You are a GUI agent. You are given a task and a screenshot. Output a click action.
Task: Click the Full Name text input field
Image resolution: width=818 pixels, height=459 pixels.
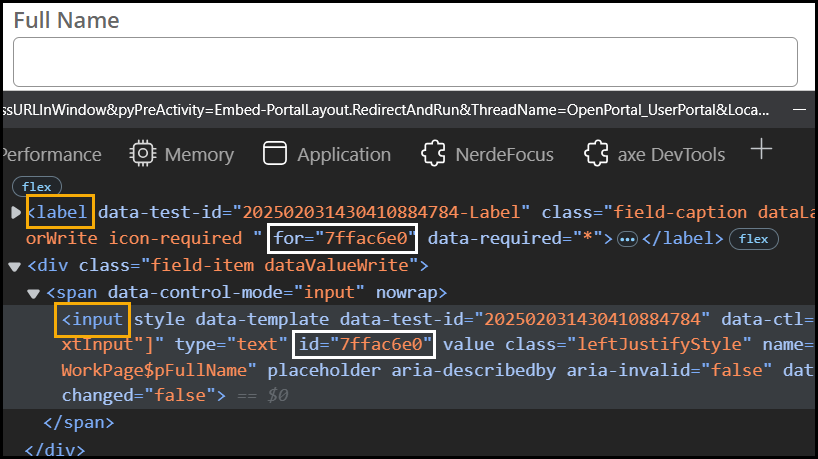405,61
